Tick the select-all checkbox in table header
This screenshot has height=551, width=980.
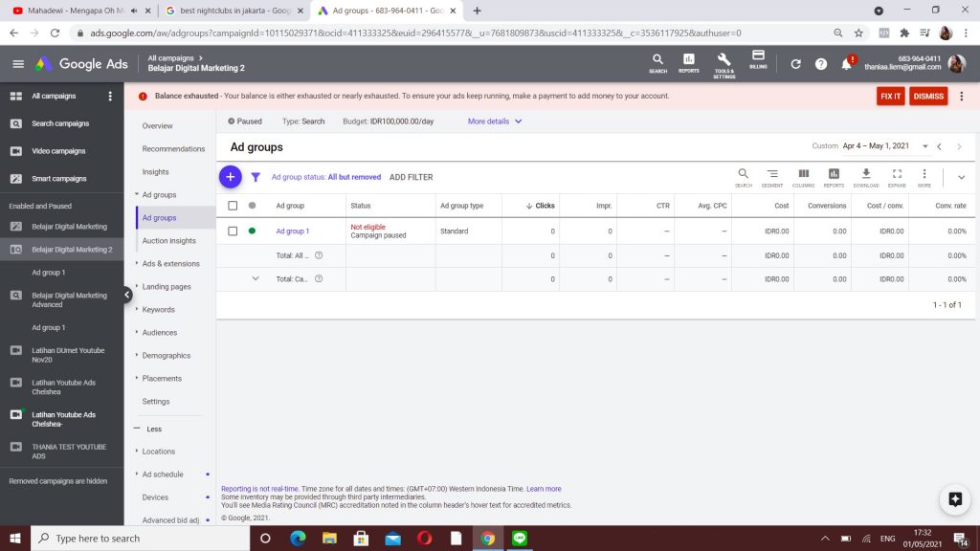click(x=233, y=206)
